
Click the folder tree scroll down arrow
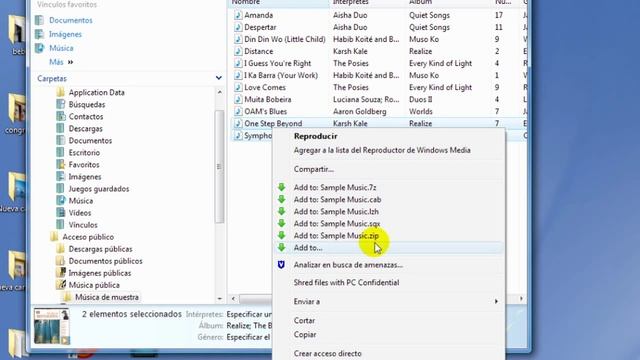click(x=220, y=299)
